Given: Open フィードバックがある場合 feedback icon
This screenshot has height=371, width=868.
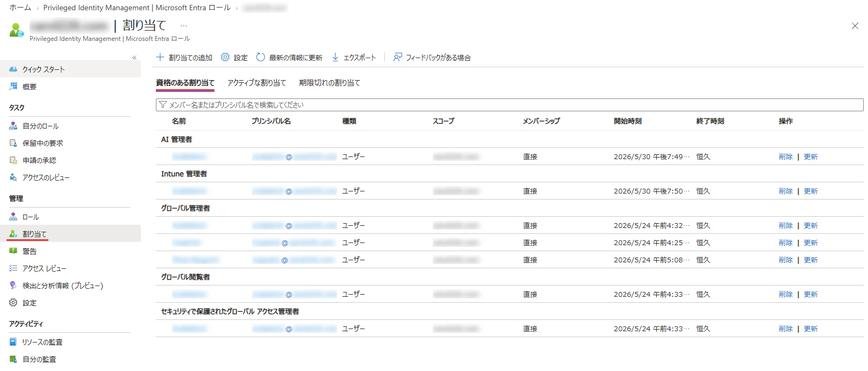Looking at the screenshot, I should pyautogui.click(x=398, y=57).
